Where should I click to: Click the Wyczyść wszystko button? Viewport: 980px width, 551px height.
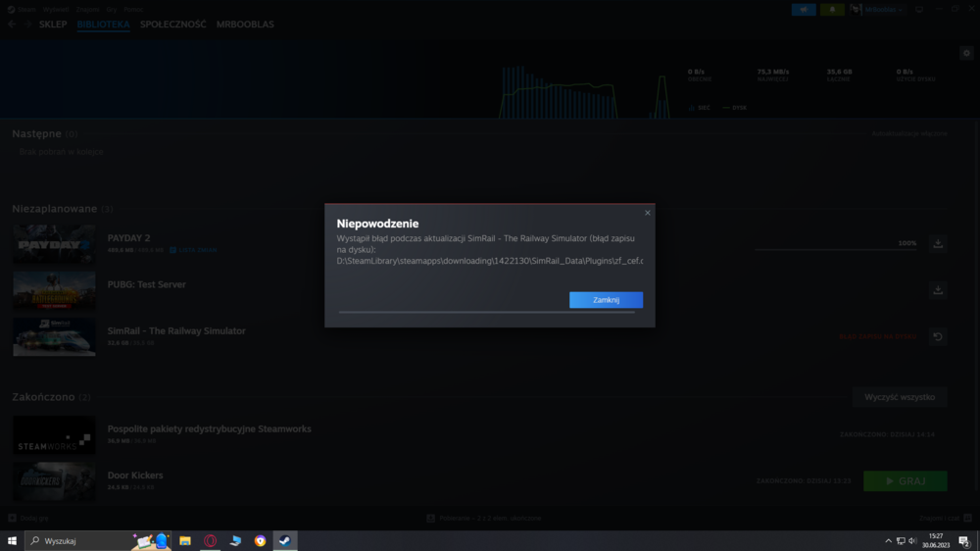(899, 397)
